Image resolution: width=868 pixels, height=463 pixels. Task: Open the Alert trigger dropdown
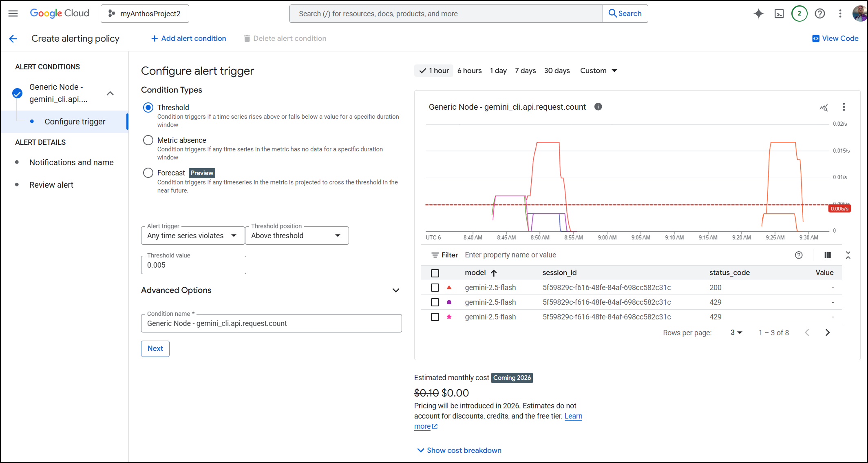point(192,236)
